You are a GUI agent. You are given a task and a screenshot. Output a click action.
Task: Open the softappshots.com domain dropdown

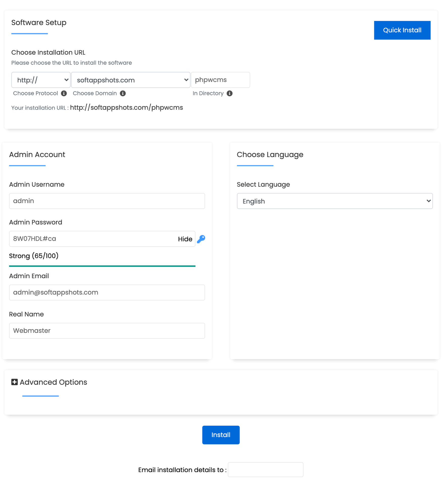[130, 80]
